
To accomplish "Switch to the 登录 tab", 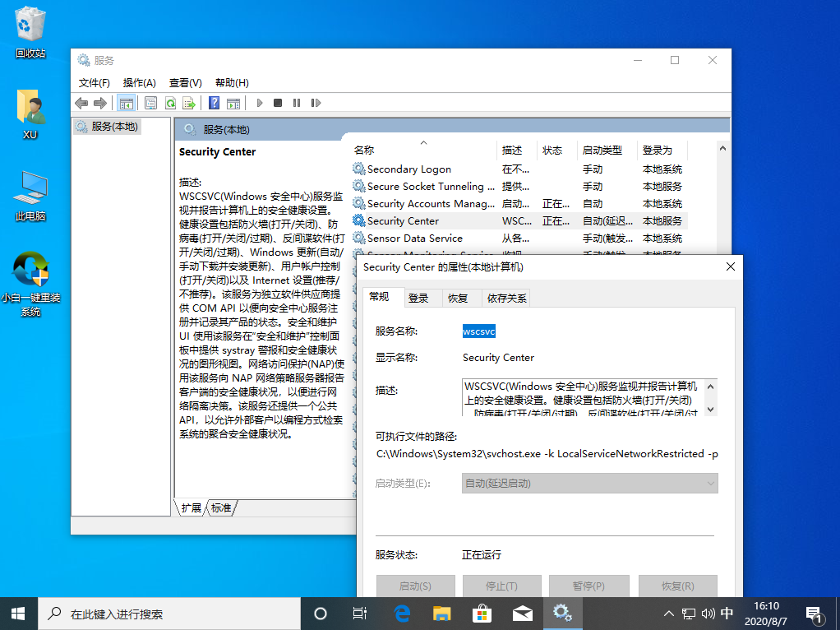I will pos(420,298).
